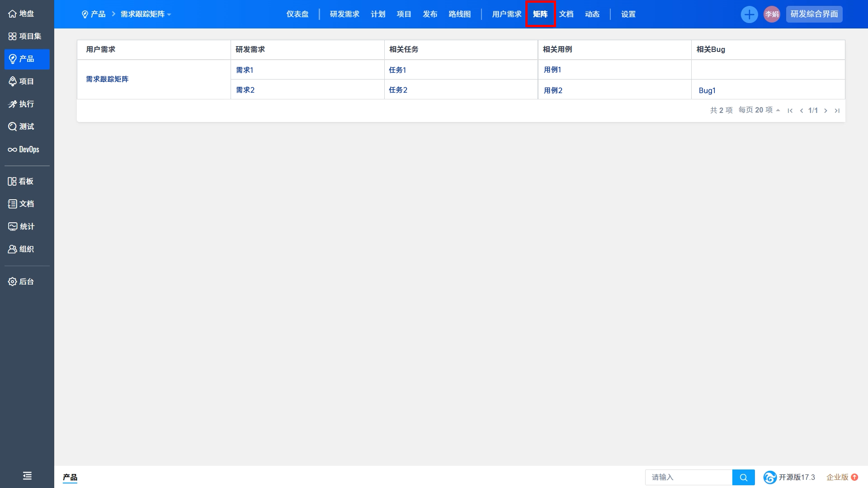This screenshot has width=868, height=488.
Task: Switch to the 路线图 tab
Action: coord(459,14)
